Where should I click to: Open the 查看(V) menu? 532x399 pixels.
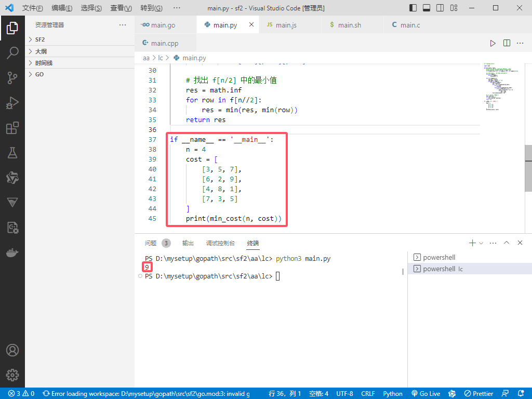(121, 8)
